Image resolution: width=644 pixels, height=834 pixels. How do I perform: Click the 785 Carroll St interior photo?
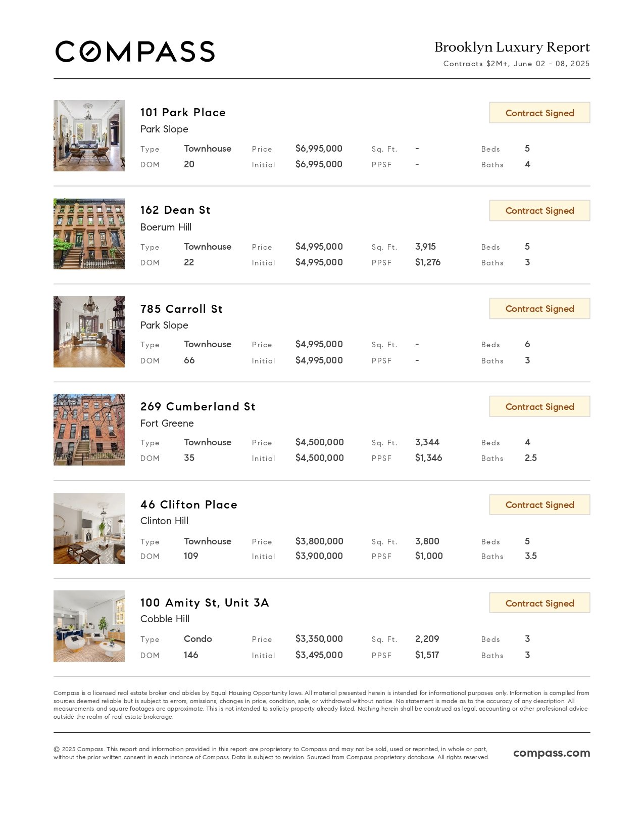click(x=89, y=332)
